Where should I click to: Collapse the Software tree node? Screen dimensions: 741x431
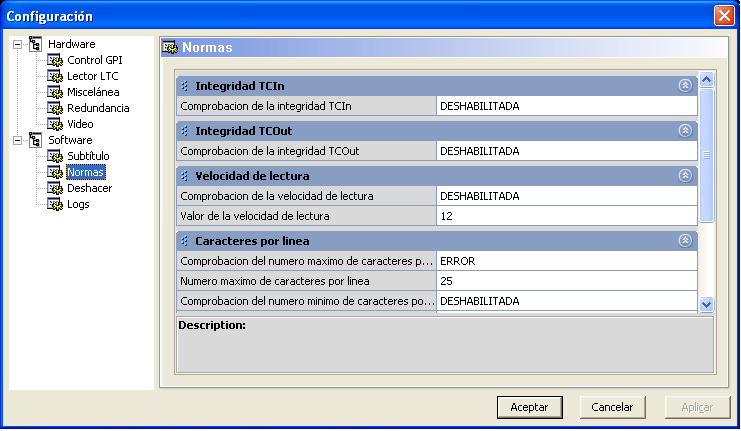pos(17,140)
